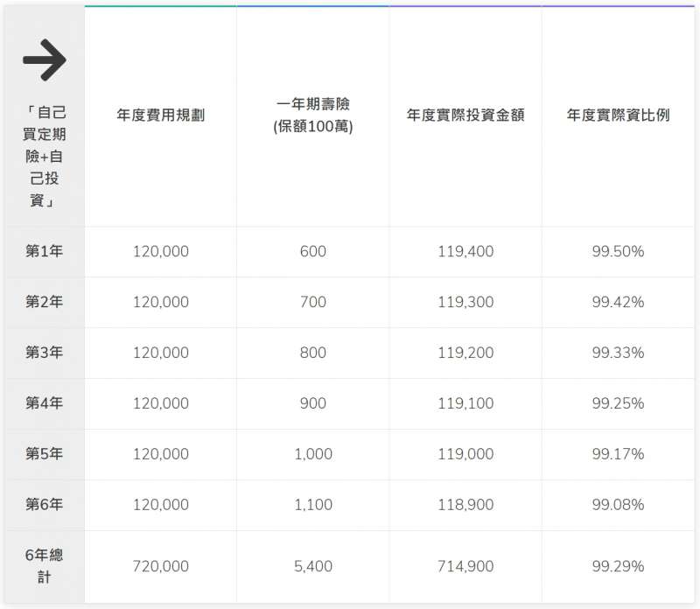Click the 99.50% ratio cell
The height and width of the screenshot is (609, 700).
619,251
